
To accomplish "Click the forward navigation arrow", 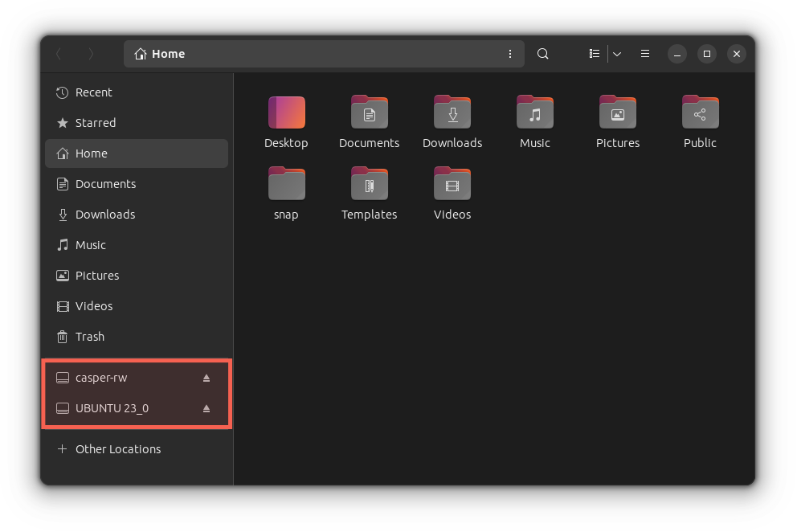I will click(91, 53).
